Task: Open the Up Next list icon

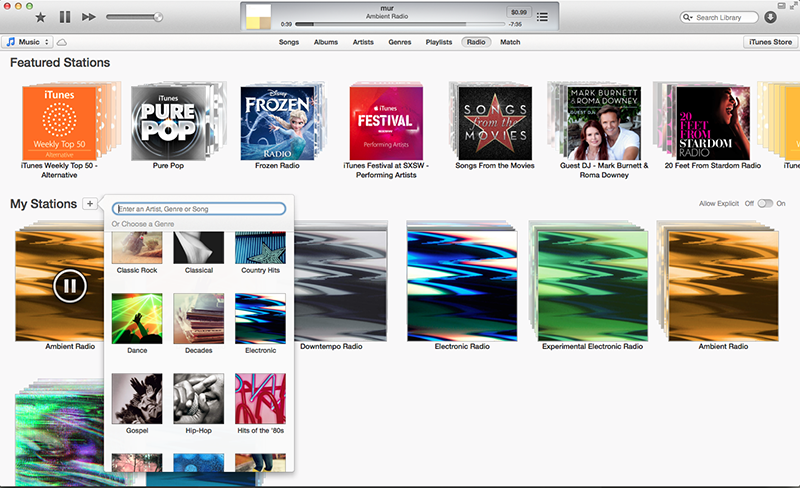Action: click(542, 17)
